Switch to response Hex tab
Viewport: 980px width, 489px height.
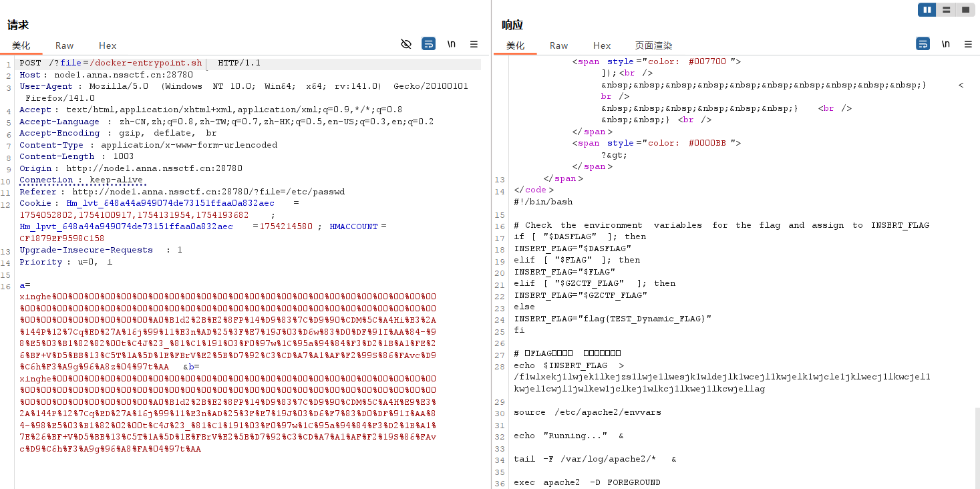click(x=602, y=45)
